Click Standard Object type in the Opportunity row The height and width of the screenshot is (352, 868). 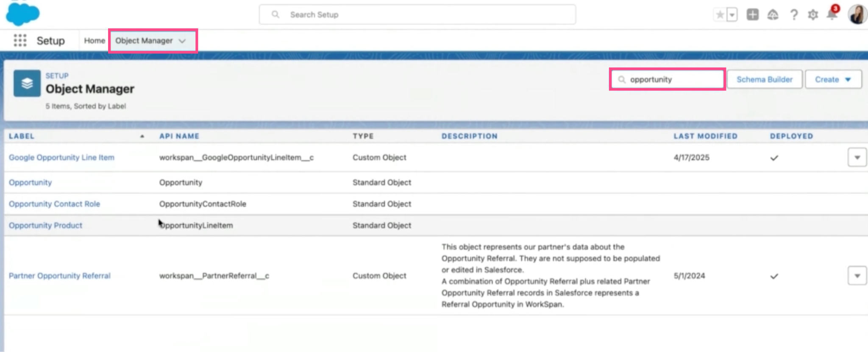pos(382,182)
